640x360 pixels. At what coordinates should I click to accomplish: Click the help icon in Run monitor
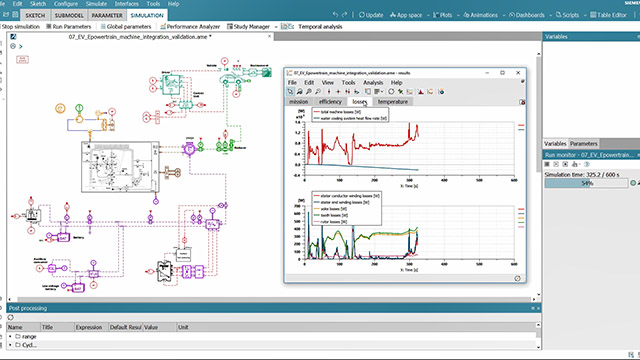(587, 164)
